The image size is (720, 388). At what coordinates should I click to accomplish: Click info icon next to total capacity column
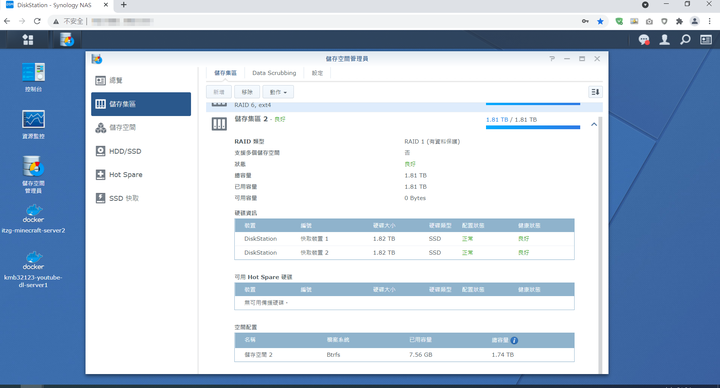pos(514,340)
